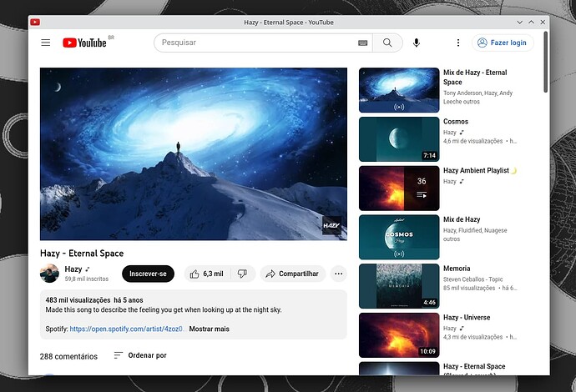The width and height of the screenshot is (576, 392).
Task: Open the on-screen keyboard in search box
Action: pyautogui.click(x=362, y=43)
